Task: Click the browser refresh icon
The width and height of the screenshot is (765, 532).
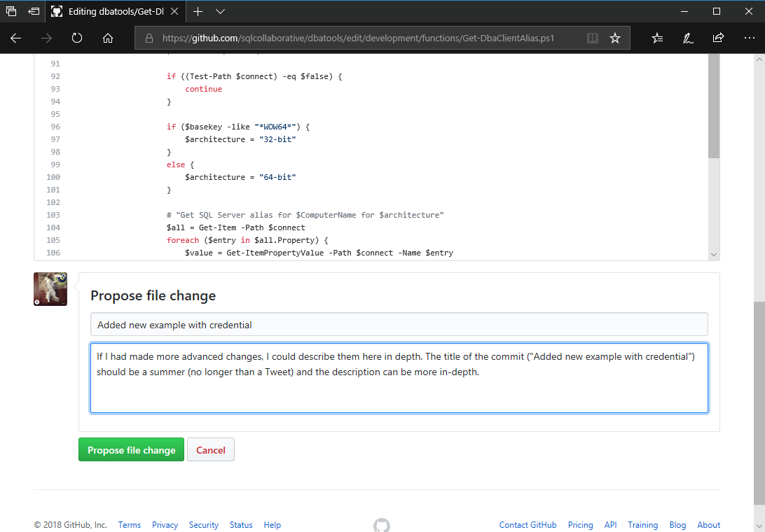Action: [x=77, y=38]
